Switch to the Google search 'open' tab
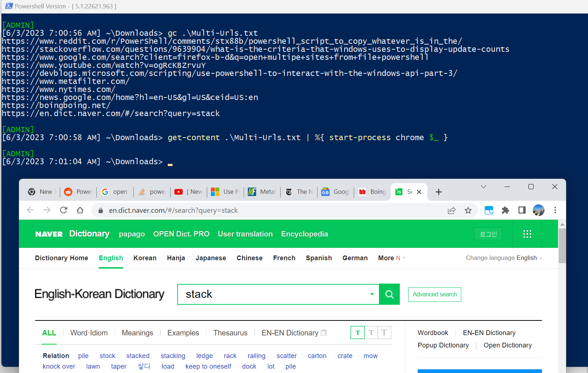588x373 pixels. [x=115, y=192]
